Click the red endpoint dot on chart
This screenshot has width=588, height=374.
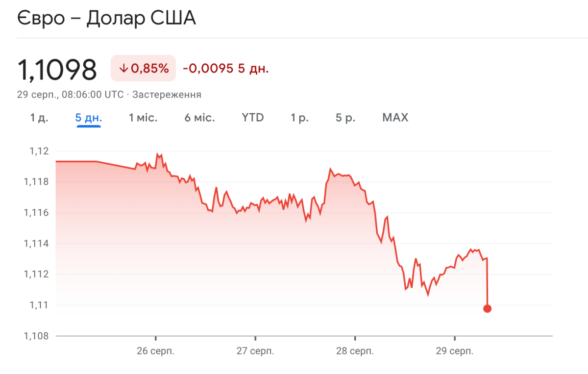click(x=487, y=308)
